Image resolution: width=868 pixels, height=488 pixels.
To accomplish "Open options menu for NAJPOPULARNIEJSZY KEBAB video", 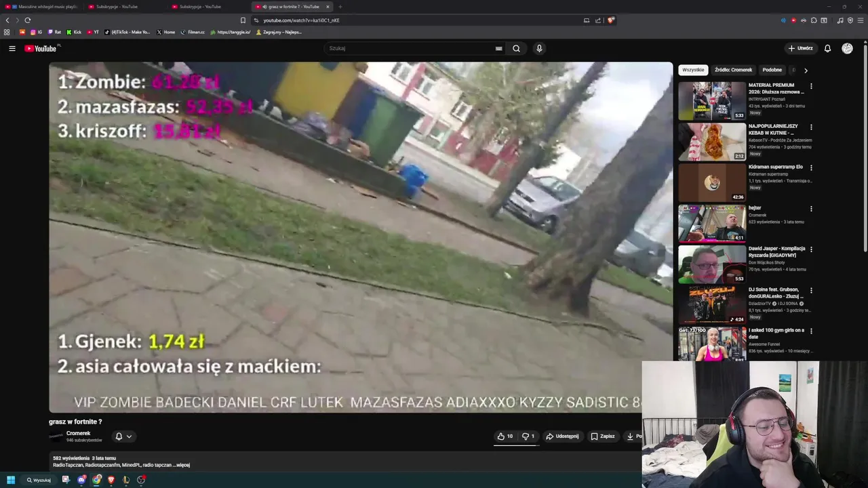I will tap(811, 127).
